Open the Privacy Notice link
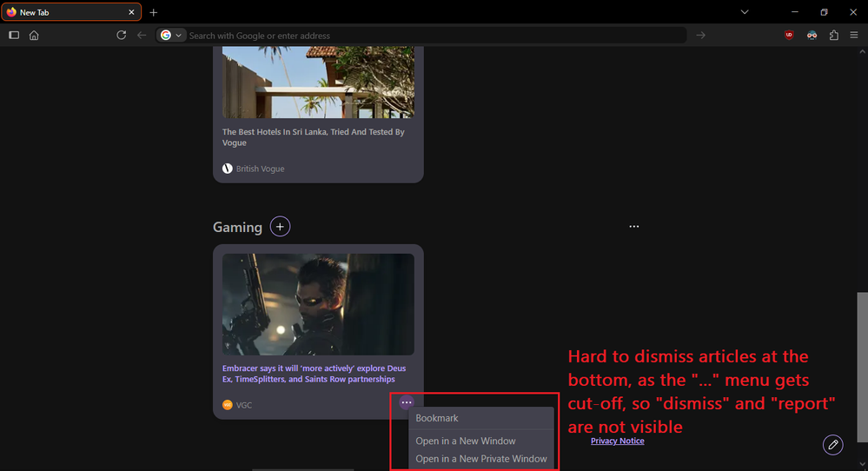The image size is (868, 471). click(617, 441)
